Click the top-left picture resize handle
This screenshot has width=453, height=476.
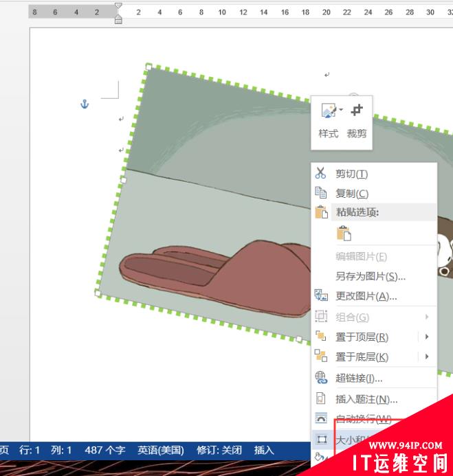tap(148, 67)
